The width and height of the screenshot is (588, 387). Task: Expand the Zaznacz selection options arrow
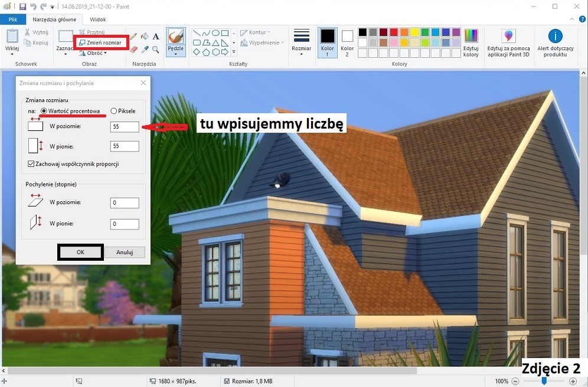click(66, 54)
